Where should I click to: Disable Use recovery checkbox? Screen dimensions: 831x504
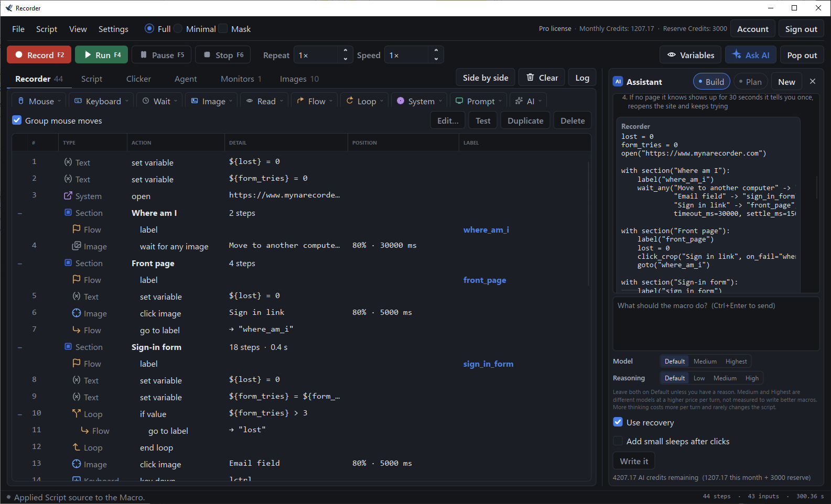pyautogui.click(x=618, y=422)
